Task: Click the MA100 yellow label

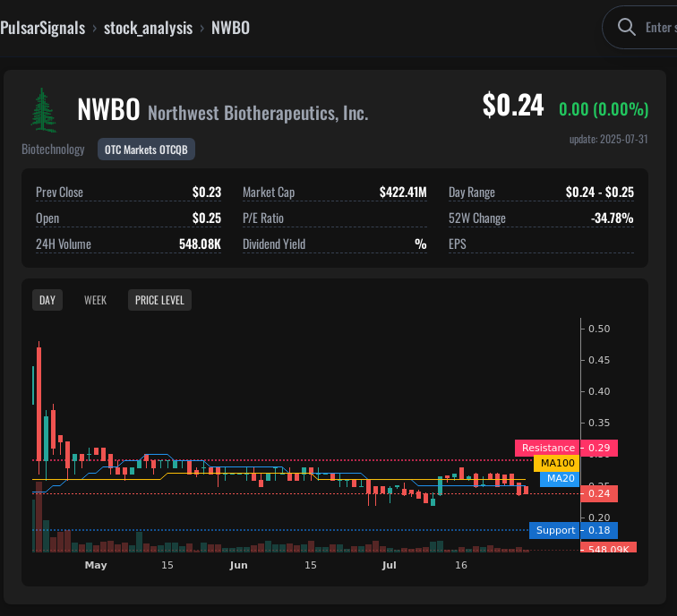Action: (x=557, y=463)
